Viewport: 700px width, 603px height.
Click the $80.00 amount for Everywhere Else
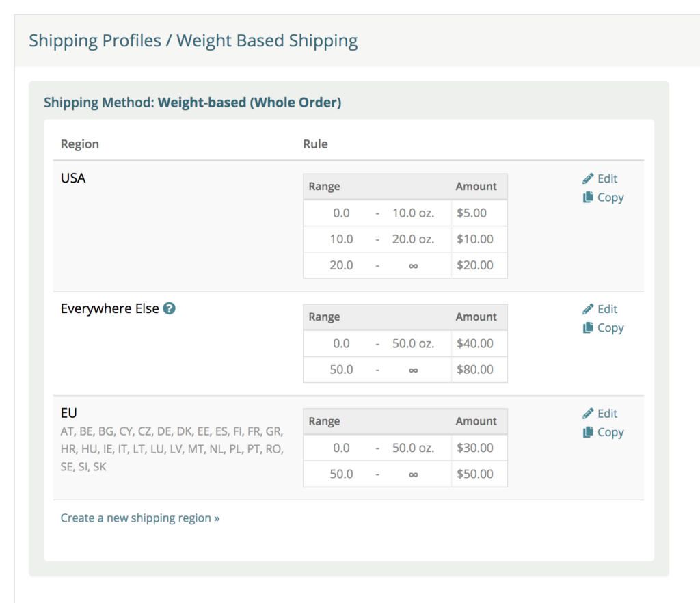(x=474, y=370)
